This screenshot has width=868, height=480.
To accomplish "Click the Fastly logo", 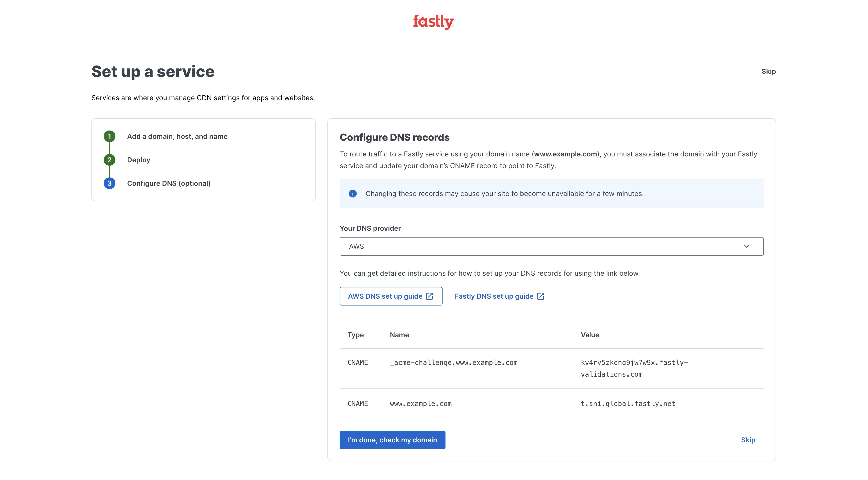I will click(434, 22).
